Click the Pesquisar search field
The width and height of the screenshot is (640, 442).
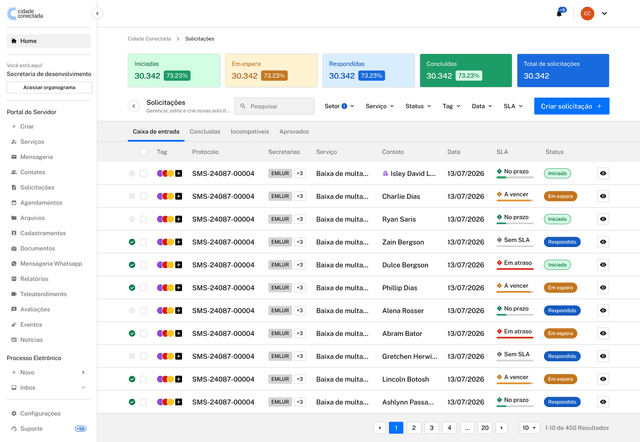[x=274, y=106]
